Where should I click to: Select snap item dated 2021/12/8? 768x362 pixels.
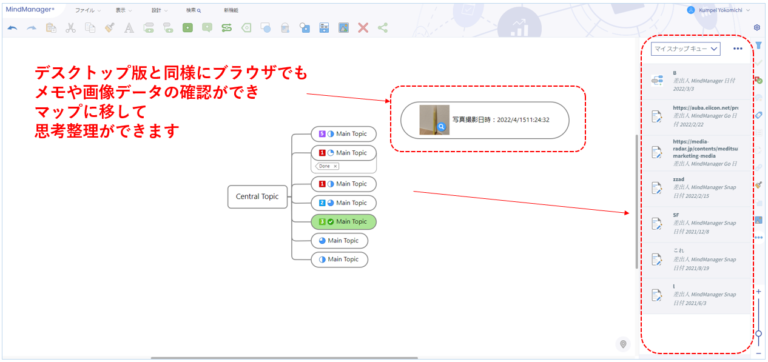[696, 225]
